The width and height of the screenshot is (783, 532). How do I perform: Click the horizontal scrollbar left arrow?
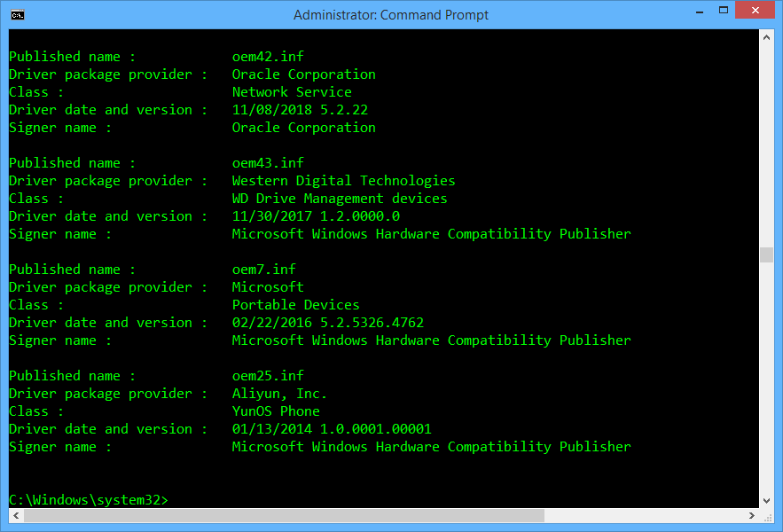pyautogui.click(x=16, y=515)
